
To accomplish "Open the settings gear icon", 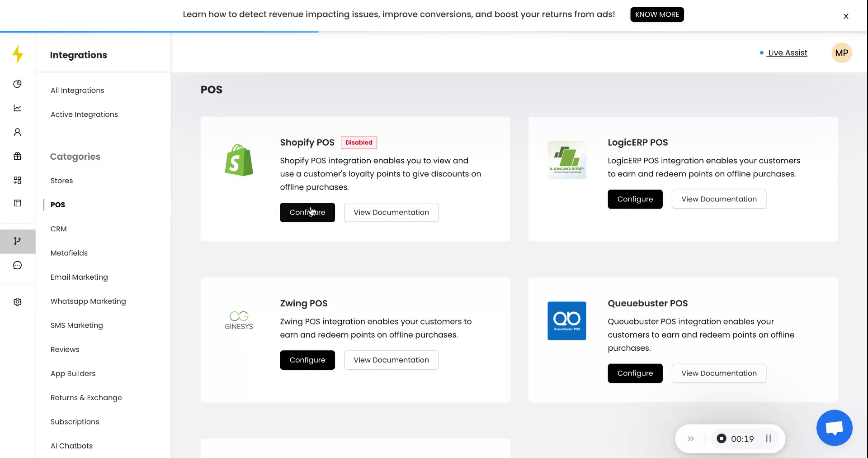I will coord(17,302).
